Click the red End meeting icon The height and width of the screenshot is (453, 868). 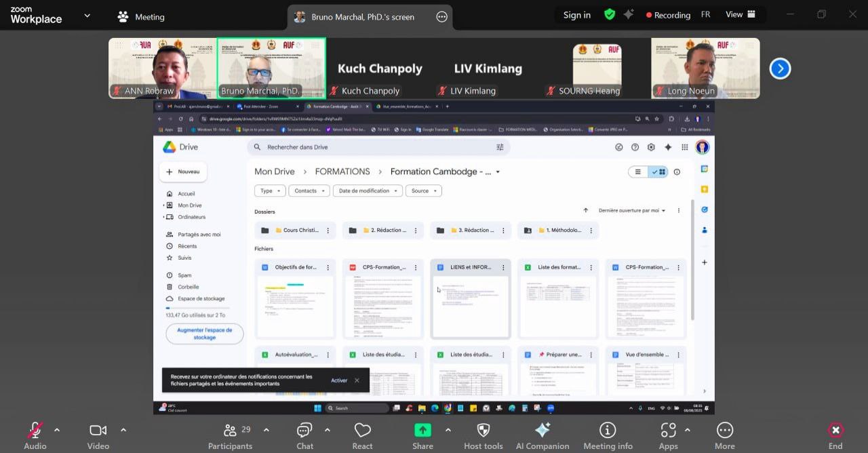click(835, 431)
